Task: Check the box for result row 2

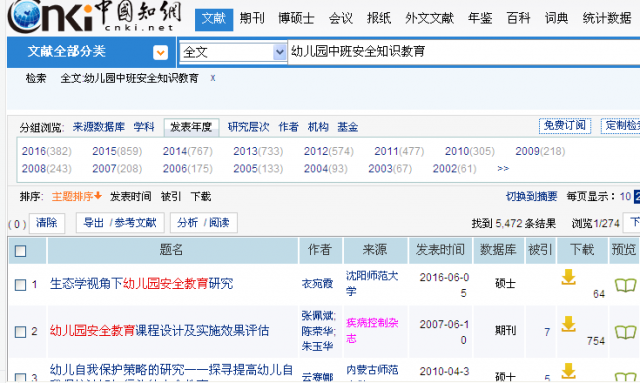Action: (x=20, y=332)
